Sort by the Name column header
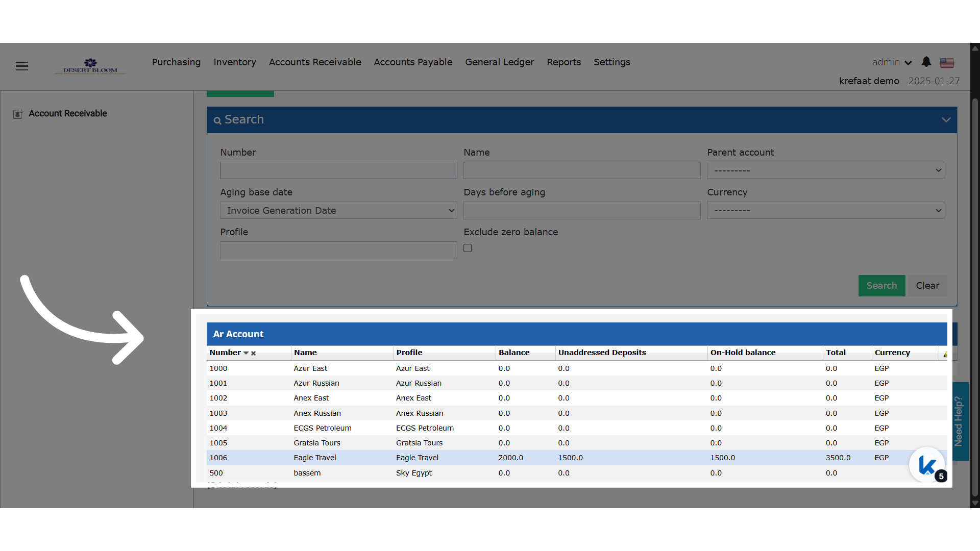Viewport: 980px width, 551px height. click(x=305, y=353)
